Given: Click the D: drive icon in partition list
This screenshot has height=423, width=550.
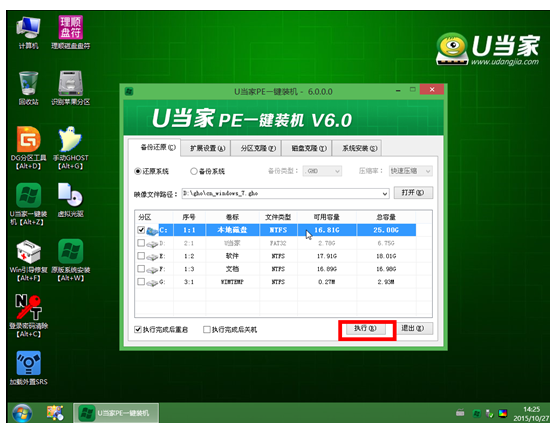Looking at the screenshot, I should coord(152,243).
